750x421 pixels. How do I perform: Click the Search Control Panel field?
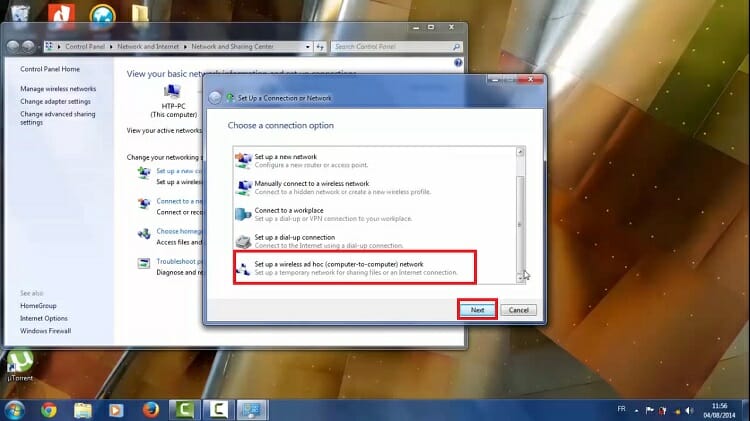[391, 46]
